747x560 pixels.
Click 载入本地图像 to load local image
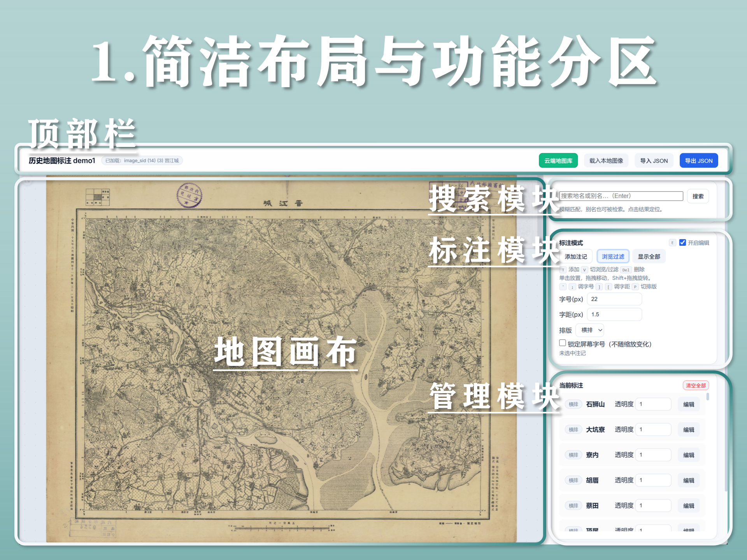pos(606,161)
